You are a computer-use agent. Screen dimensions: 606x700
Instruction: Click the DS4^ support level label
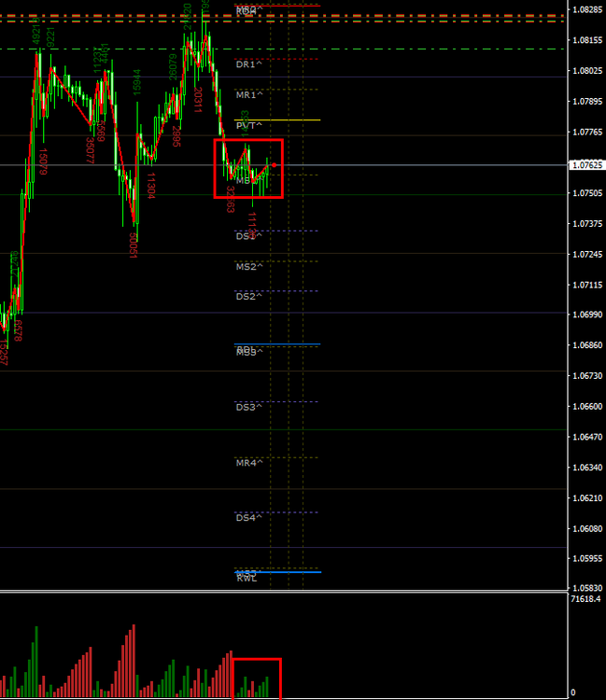pos(248,518)
